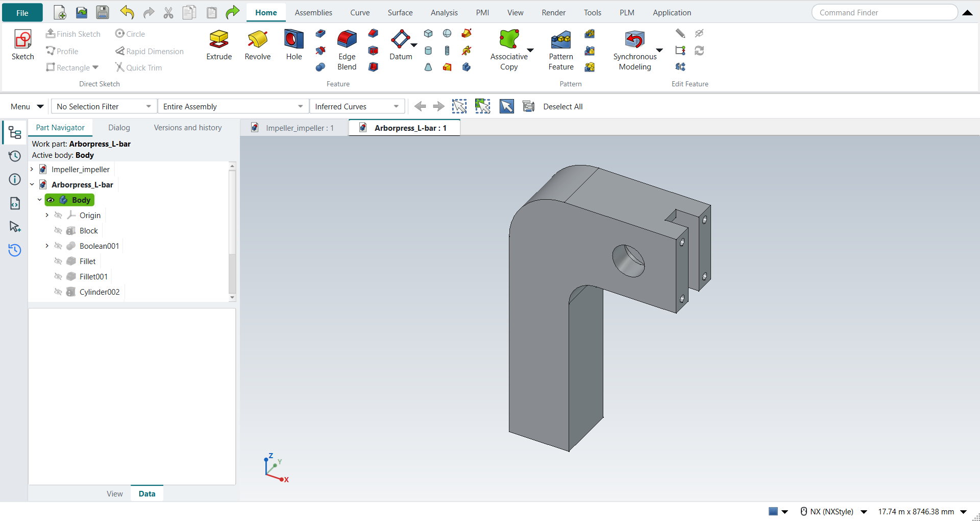Open the history clock sidebar icon

coord(15,156)
